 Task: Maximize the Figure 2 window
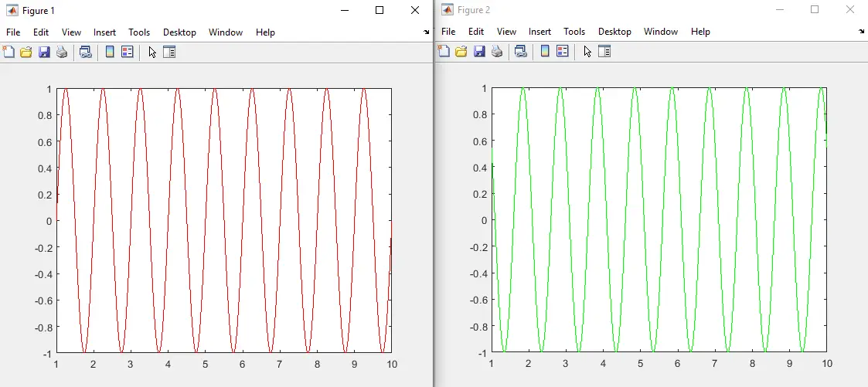tap(815, 9)
